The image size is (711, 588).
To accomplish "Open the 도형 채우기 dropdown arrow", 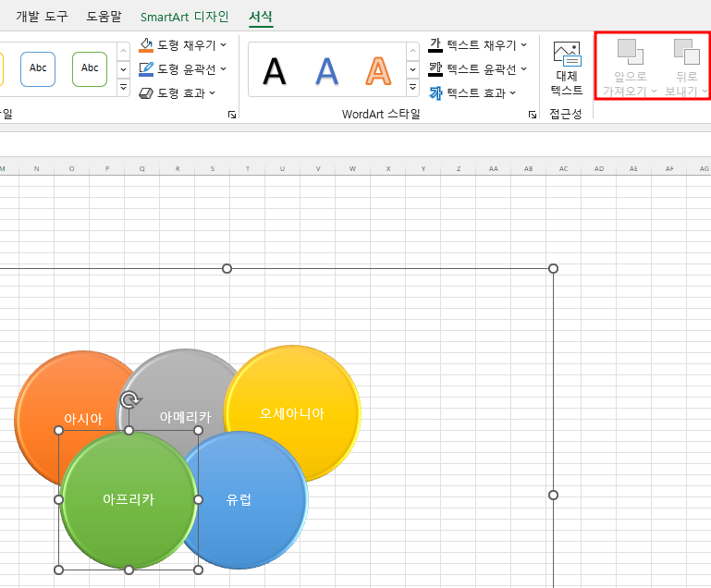I will point(223,45).
